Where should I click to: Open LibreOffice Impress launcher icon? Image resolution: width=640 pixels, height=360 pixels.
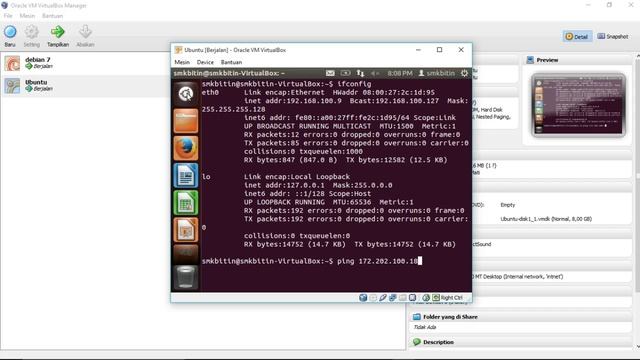coord(186,230)
